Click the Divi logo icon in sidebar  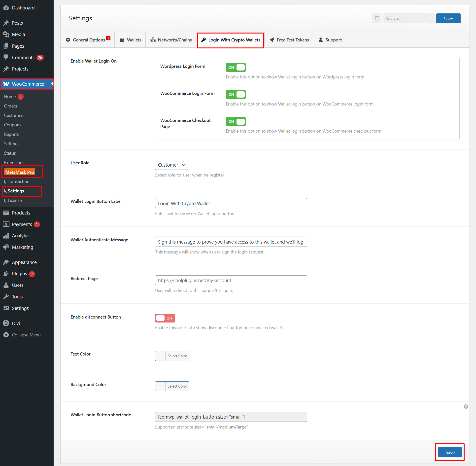[6, 323]
